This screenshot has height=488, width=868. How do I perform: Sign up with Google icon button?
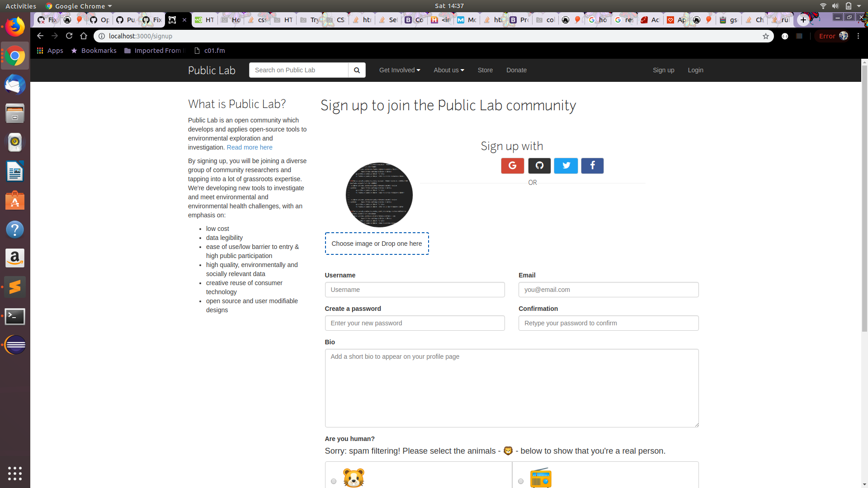pos(512,166)
